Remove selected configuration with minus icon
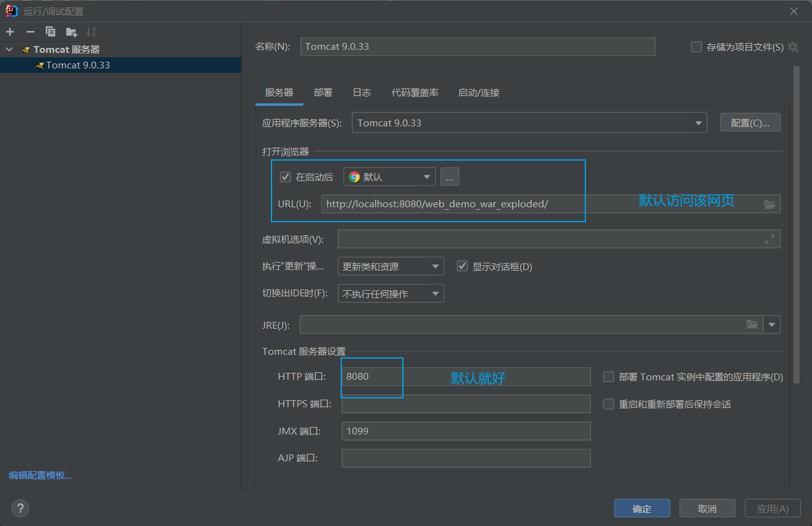The width and height of the screenshot is (812, 526). pyautogui.click(x=30, y=32)
